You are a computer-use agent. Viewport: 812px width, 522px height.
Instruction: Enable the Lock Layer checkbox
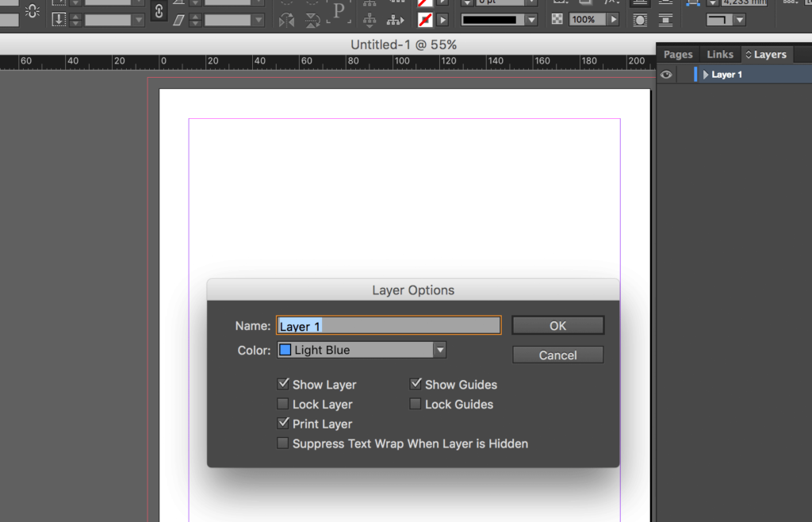coord(283,404)
